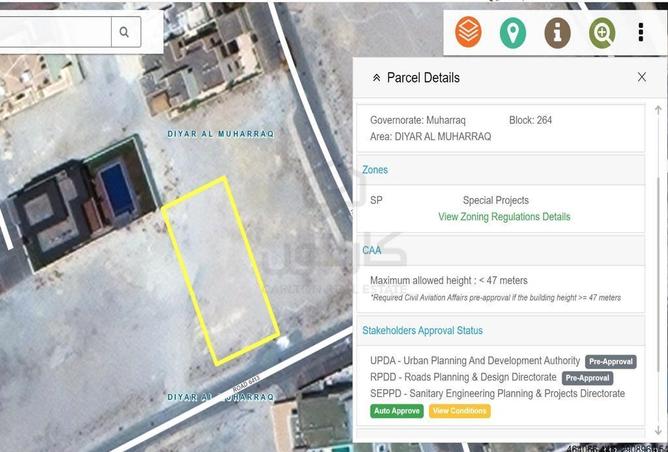Click panel scrollbar up arrow
Screen dimensions: 668x452
coord(658,110)
